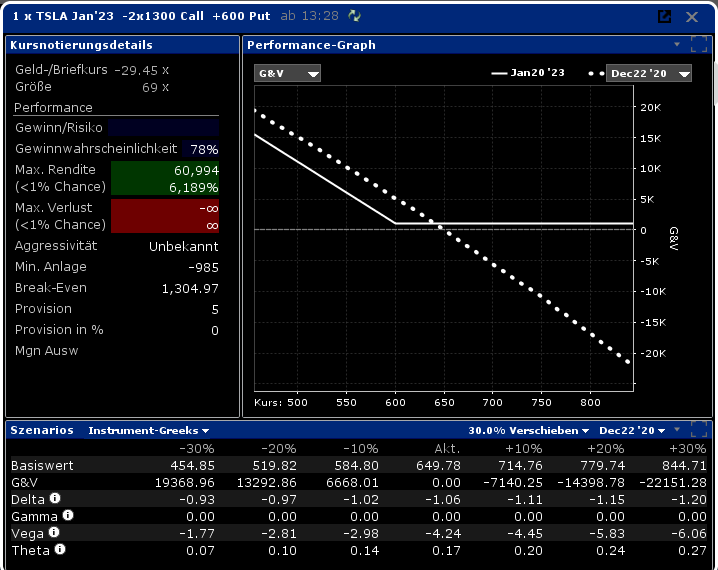Open Szenarios Dec22 '20 date dropdown

click(628, 430)
